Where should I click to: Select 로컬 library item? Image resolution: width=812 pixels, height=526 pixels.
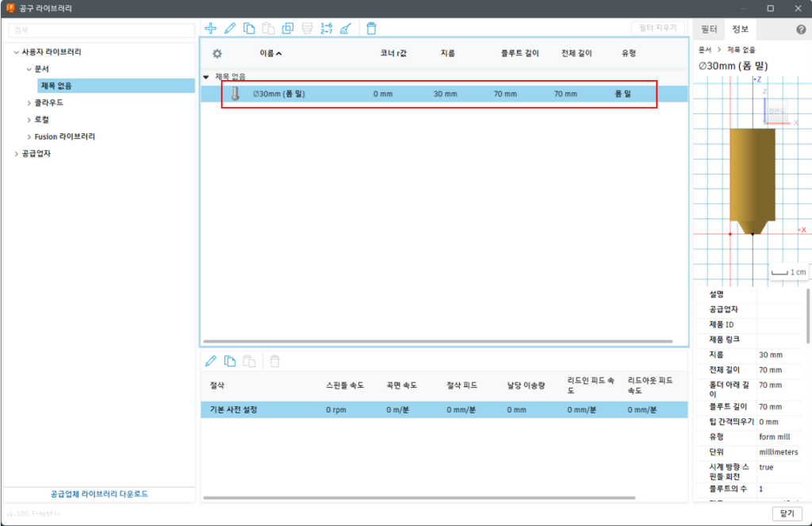click(41, 120)
